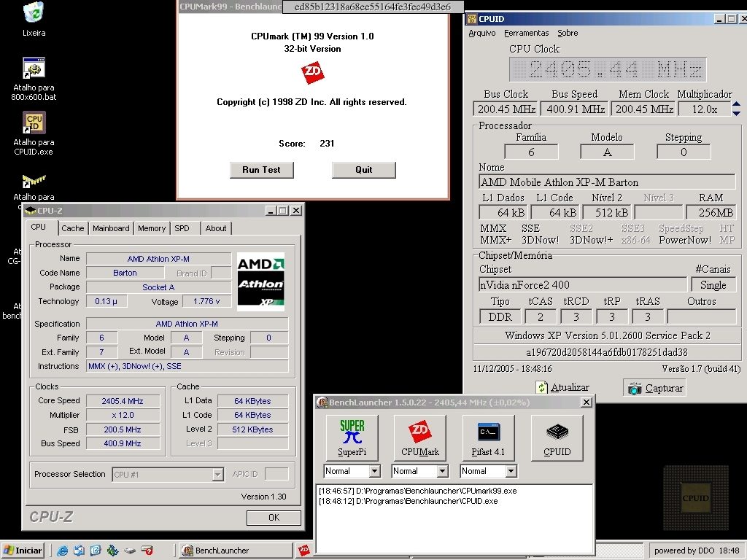Open the CPUMark priority dropdown
747x560 pixels.
click(x=442, y=471)
